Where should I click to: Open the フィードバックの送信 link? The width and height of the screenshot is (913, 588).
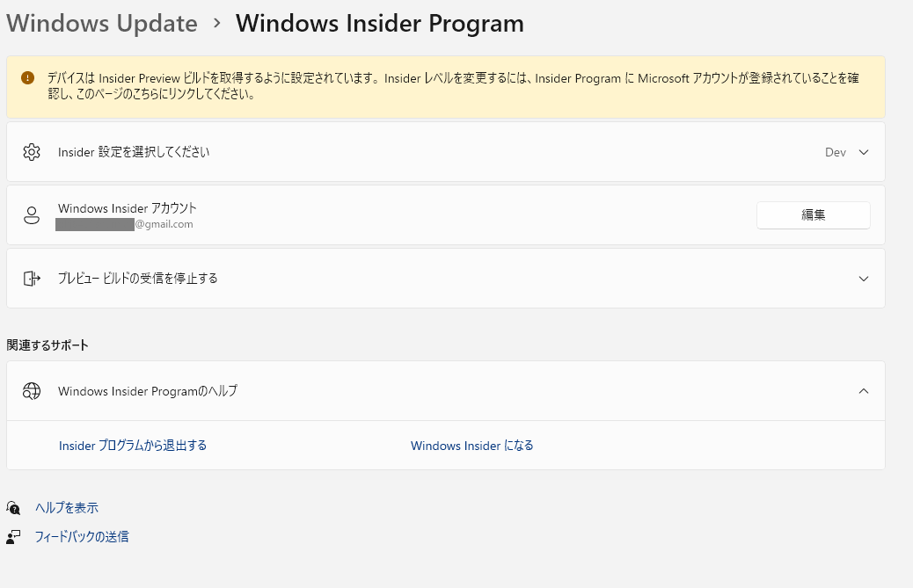click(82, 536)
